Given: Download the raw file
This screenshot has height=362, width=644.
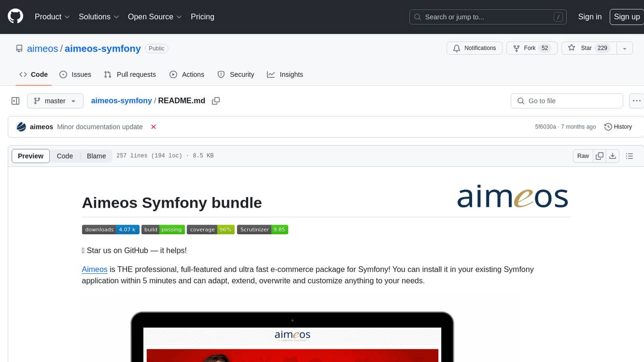Looking at the screenshot, I should pos(613,156).
